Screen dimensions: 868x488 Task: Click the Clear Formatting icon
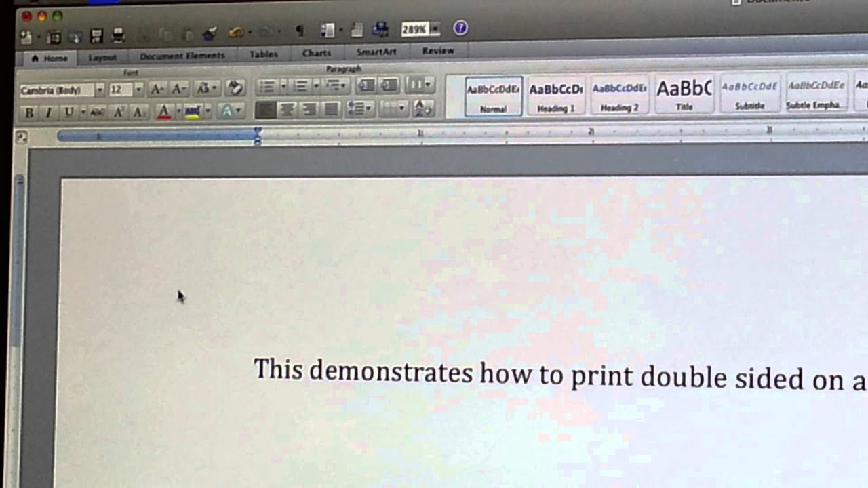click(x=235, y=87)
